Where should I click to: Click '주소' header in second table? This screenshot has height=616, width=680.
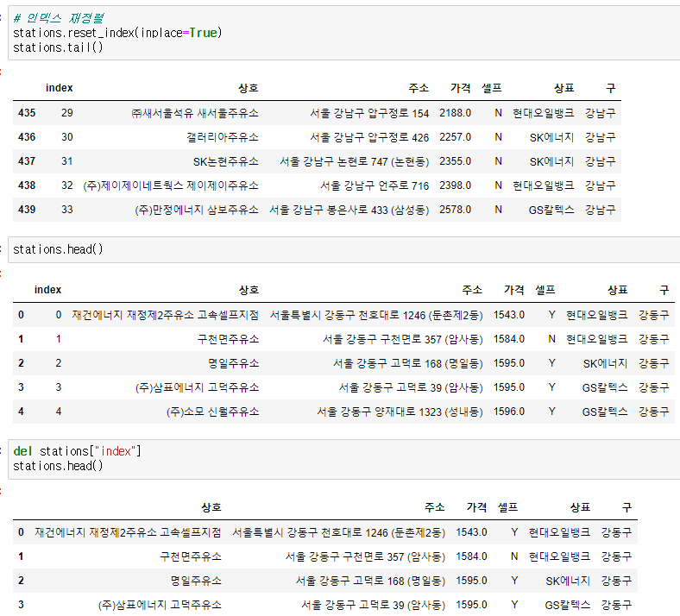tap(472, 290)
